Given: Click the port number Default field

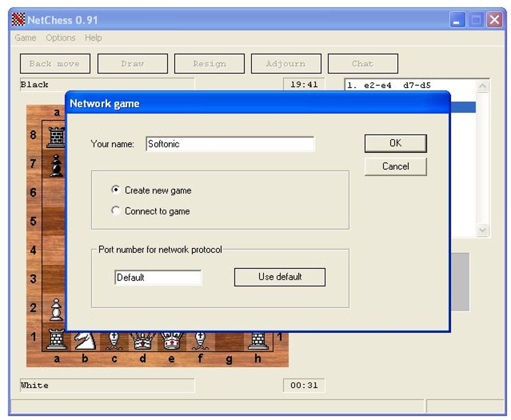Looking at the screenshot, I should pos(158,278).
